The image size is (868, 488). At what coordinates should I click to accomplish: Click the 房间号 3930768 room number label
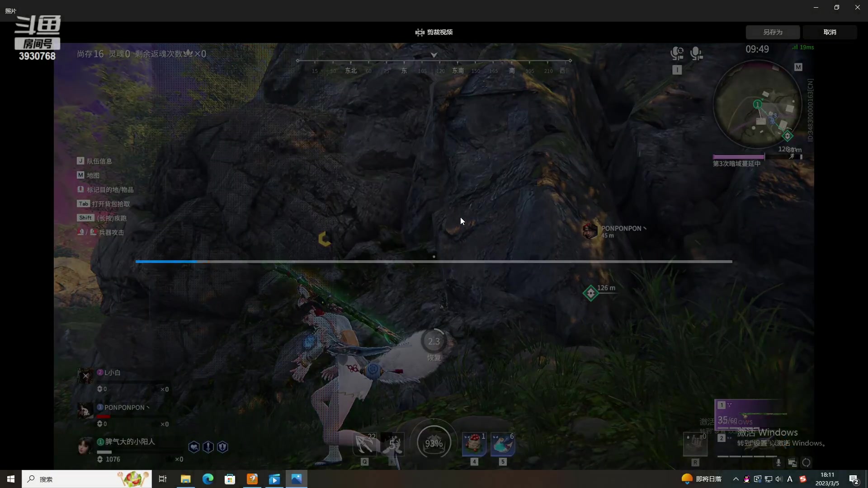(37, 49)
